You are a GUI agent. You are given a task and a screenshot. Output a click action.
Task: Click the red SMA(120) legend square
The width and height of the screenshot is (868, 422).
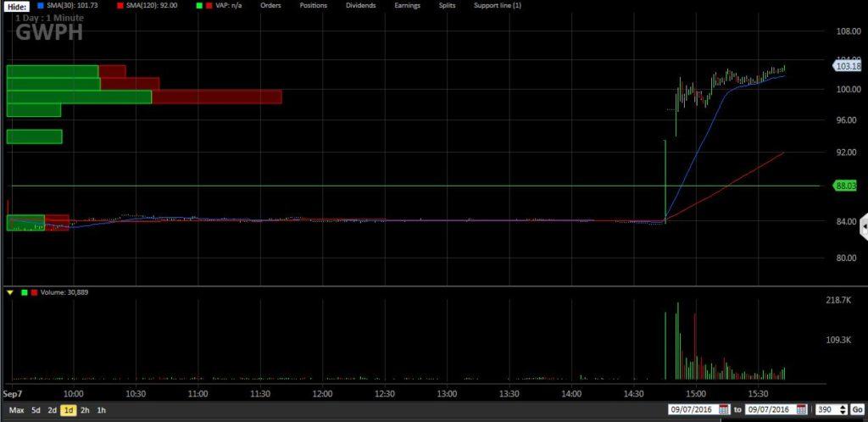pos(120,6)
